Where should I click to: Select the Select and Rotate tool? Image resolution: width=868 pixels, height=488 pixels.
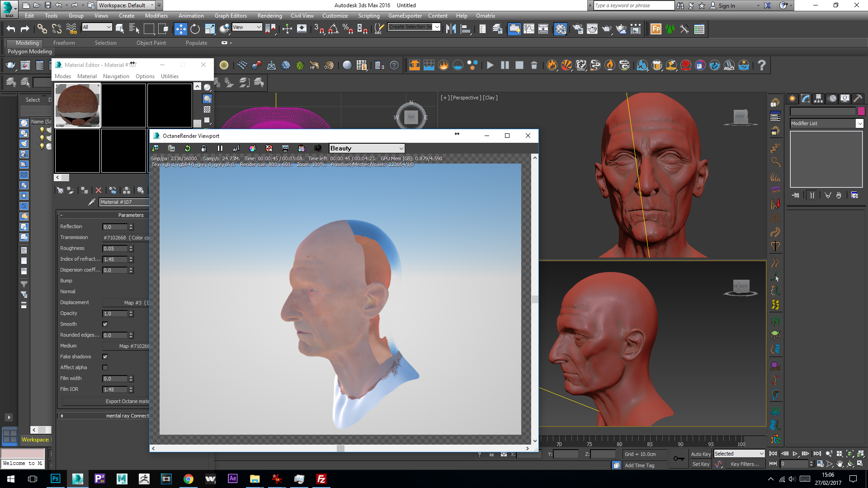(195, 29)
